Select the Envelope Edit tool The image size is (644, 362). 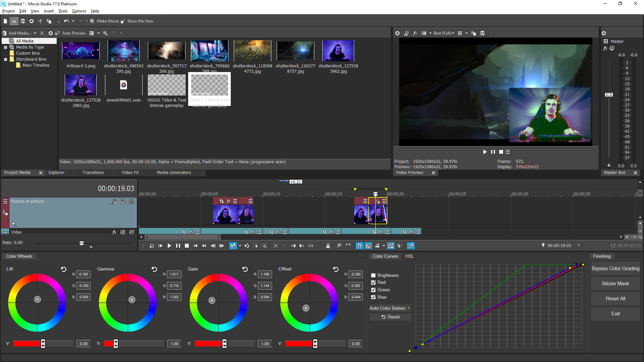tap(247, 246)
